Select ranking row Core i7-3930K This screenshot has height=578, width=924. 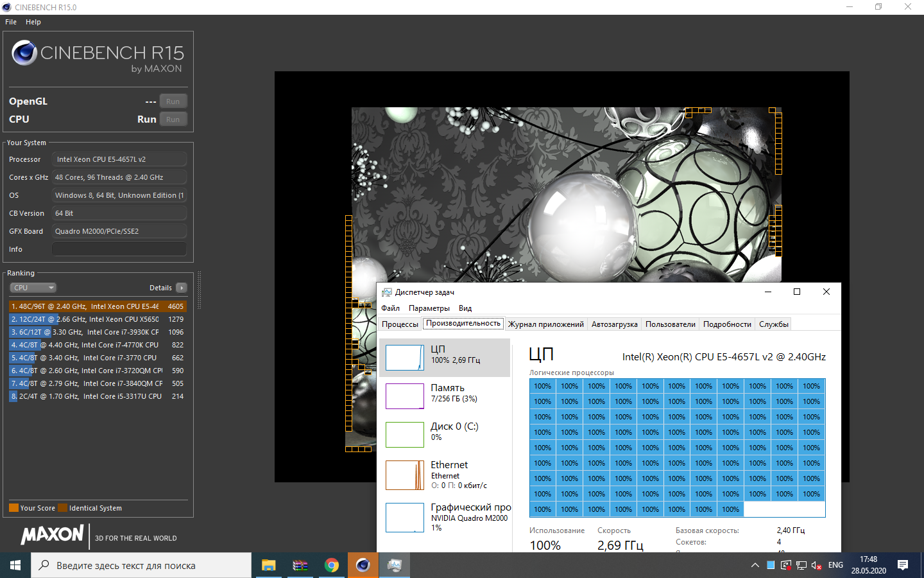tap(98, 332)
